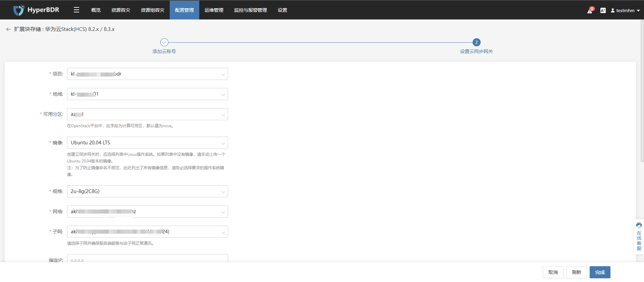Click the page title 扩展块存储 华为云Stack(HCS)
The height and width of the screenshot is (282, 644).
64,29
